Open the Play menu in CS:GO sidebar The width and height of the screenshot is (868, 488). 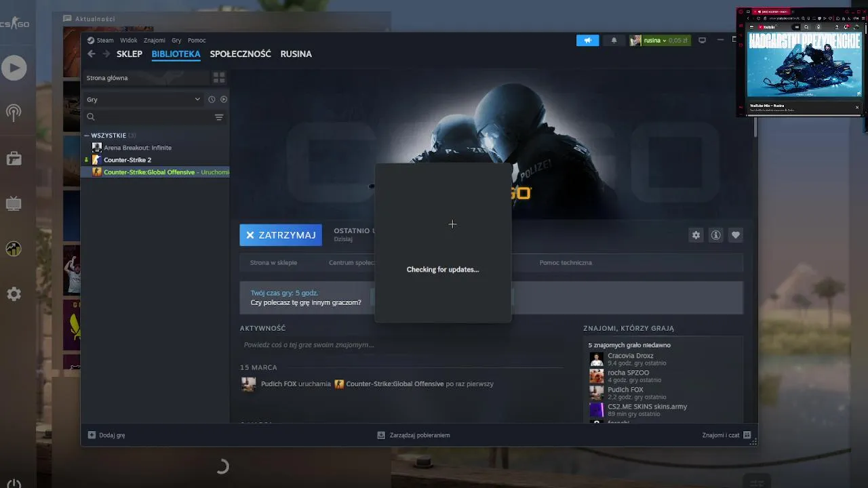tap(14, 68)
